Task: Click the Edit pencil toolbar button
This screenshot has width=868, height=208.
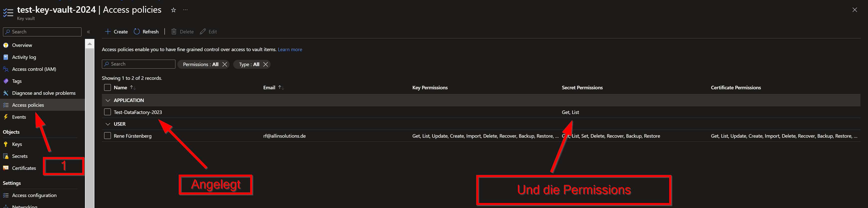Action: [x=208, y=31]
